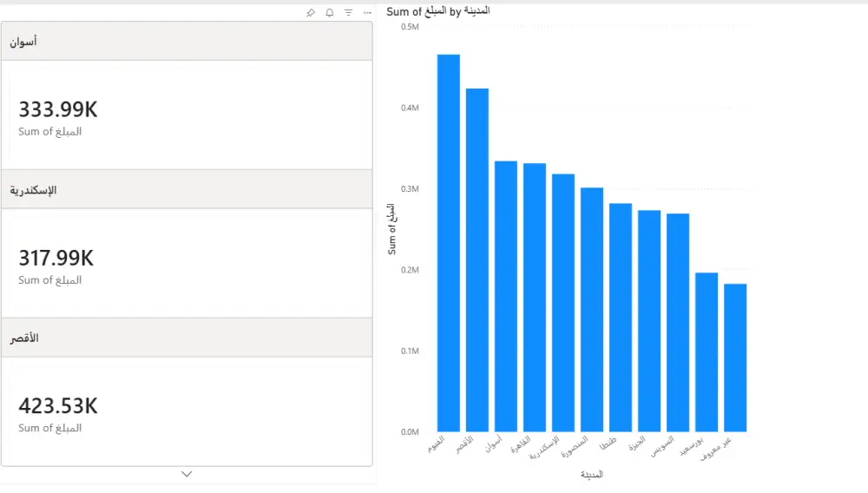Click the بورسعيد x-axis label
The height and width of the screenshot is (493, 868).
(x=692, y=446)
